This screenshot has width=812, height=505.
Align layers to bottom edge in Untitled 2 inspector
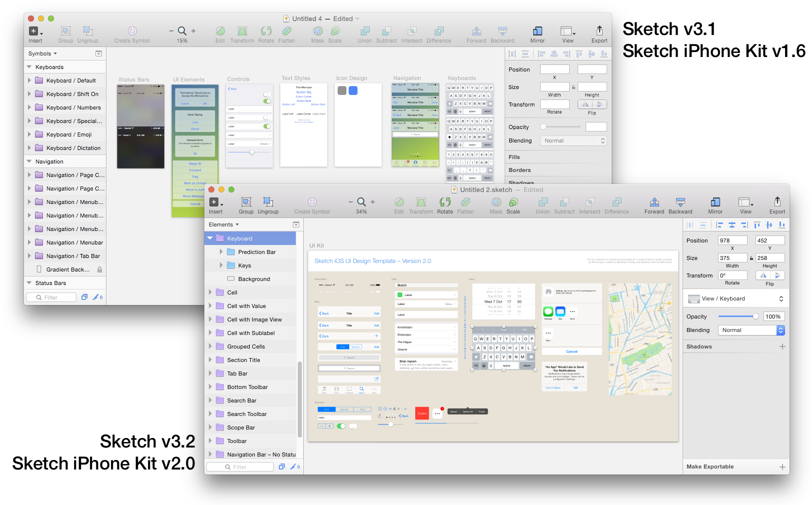(782, 225)
